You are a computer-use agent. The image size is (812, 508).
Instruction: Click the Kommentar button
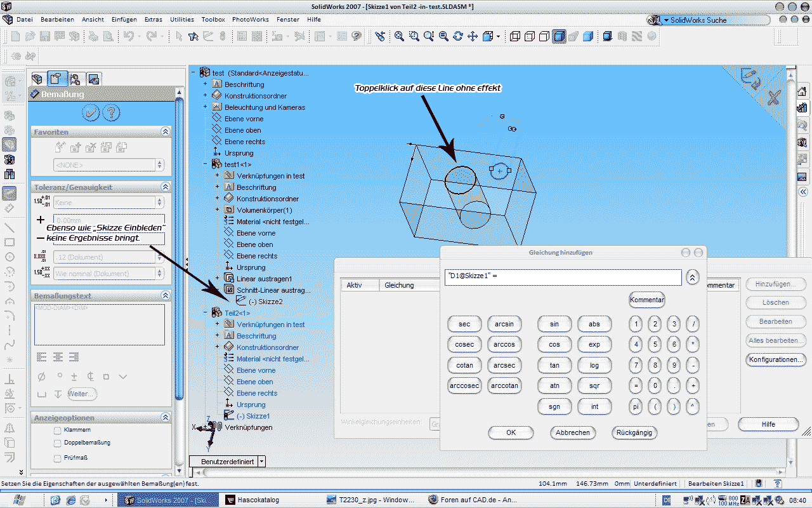click(647, 300)
